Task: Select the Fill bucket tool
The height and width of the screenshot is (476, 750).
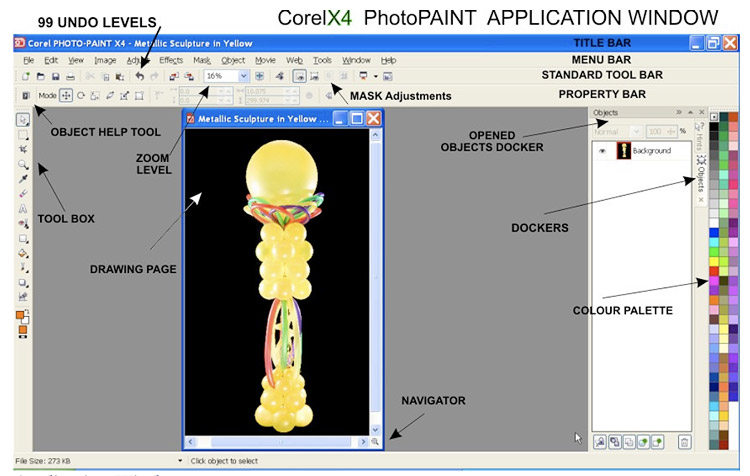Action: (23, 254)
